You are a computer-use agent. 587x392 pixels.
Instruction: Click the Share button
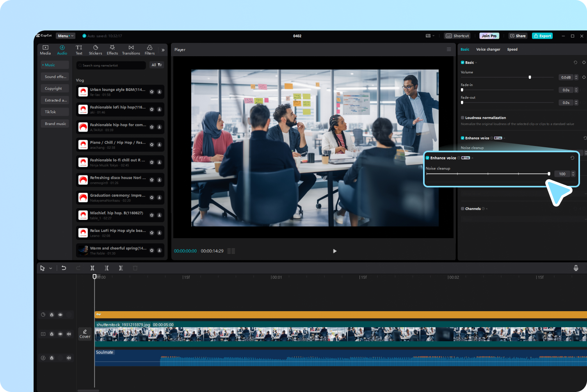click(x=518, y=36)
